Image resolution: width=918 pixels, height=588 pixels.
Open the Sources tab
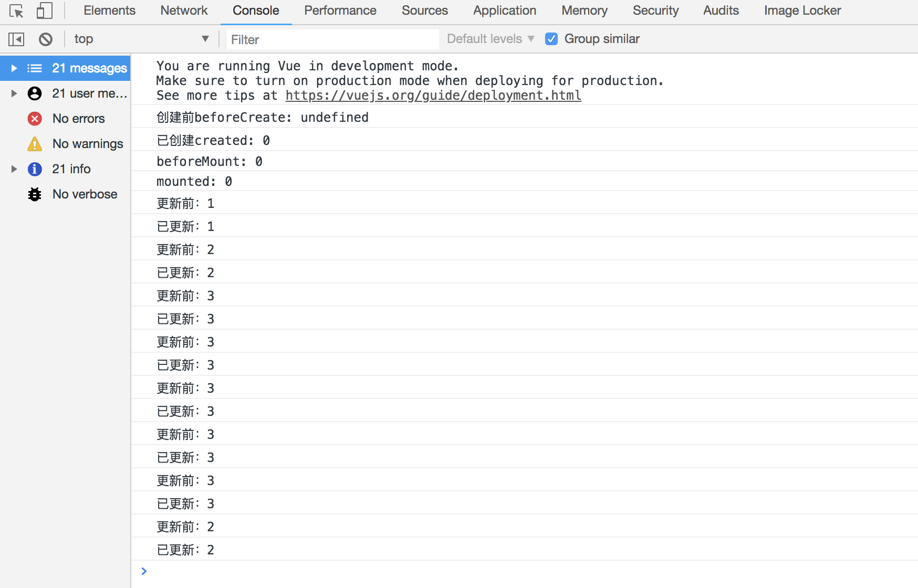(x=425, y=10)
